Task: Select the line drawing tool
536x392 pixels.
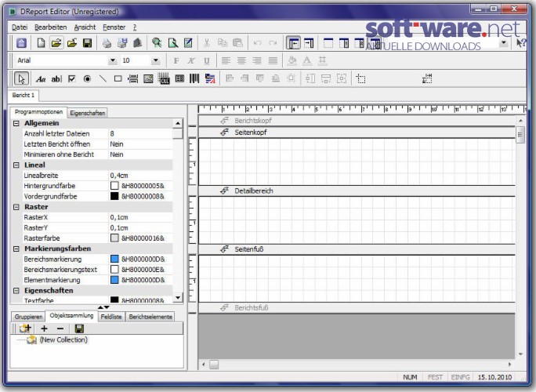Action: (x=103, y=79)
